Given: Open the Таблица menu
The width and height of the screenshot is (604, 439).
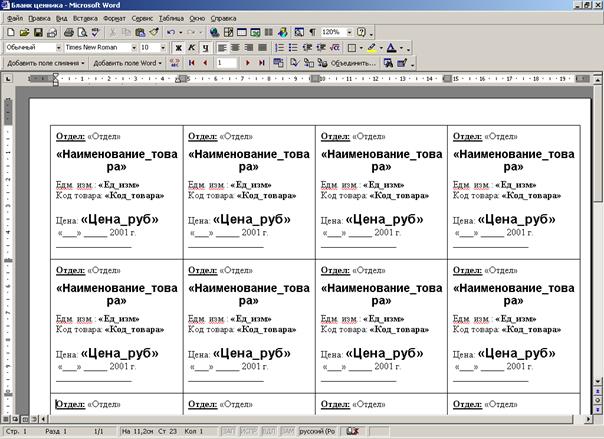Looking at the screenshot, I should (171, 18).
